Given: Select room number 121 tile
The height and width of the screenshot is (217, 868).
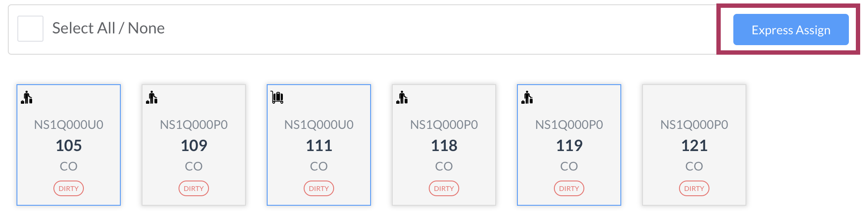Looking at the screenshot, I should tap(694, 145).
